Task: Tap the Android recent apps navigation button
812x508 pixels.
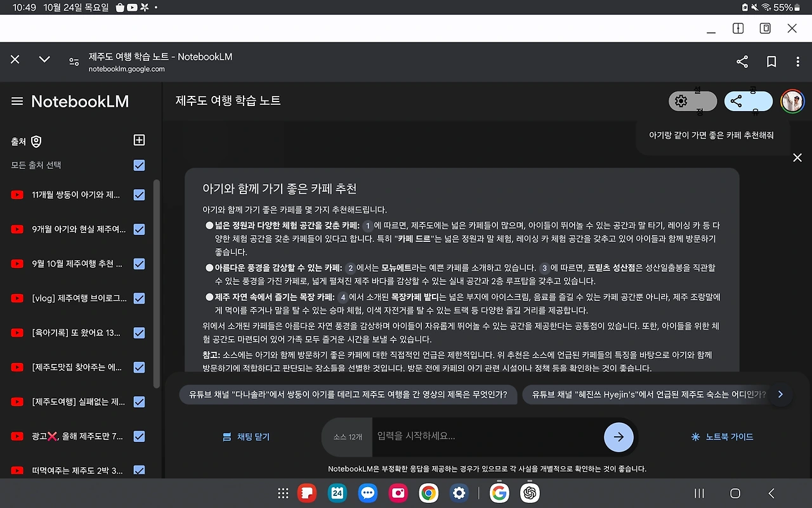Action: [700, 493]
